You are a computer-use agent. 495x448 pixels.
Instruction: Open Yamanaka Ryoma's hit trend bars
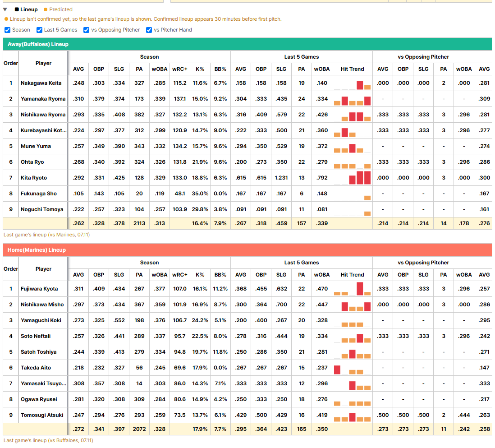coord(352,99)
